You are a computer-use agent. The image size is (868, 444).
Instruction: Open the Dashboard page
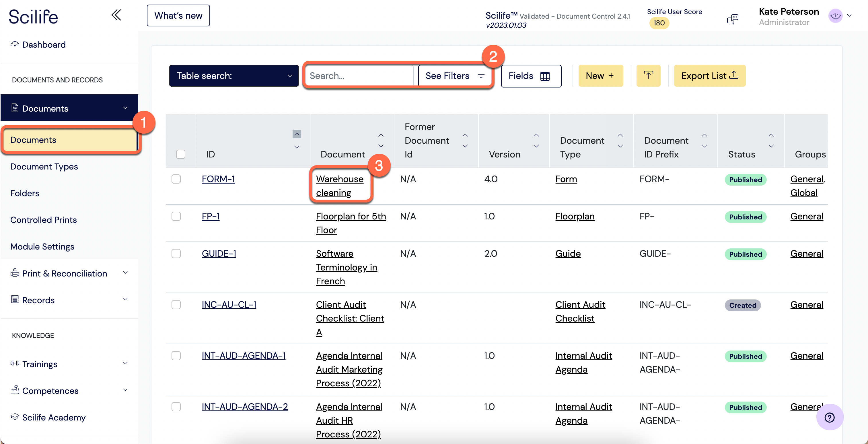[x=44, y=44]
